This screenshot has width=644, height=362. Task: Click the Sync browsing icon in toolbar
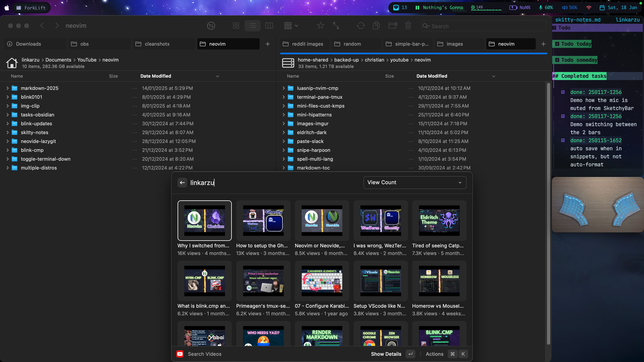(211, 26)
